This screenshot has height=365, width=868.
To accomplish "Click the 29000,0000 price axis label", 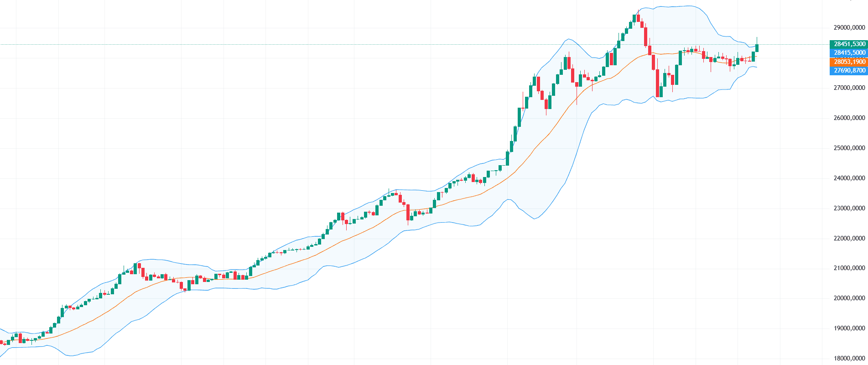I will [x=849, y=28].
